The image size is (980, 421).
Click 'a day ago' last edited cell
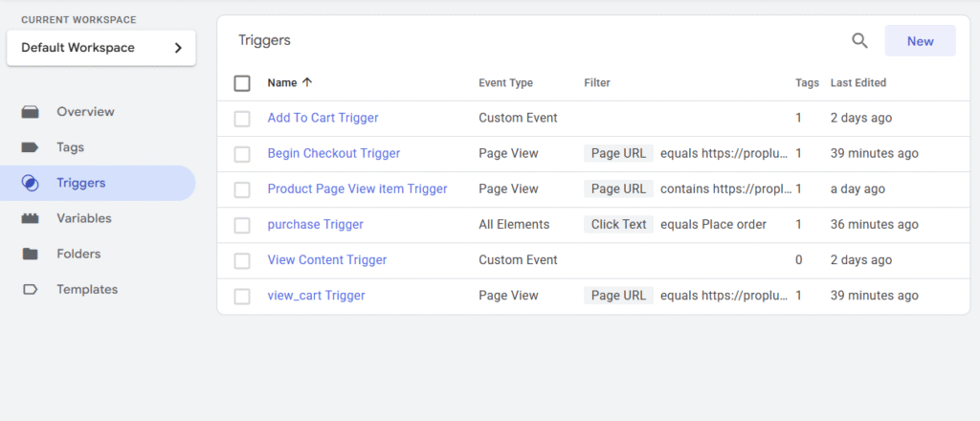[857, 189]
